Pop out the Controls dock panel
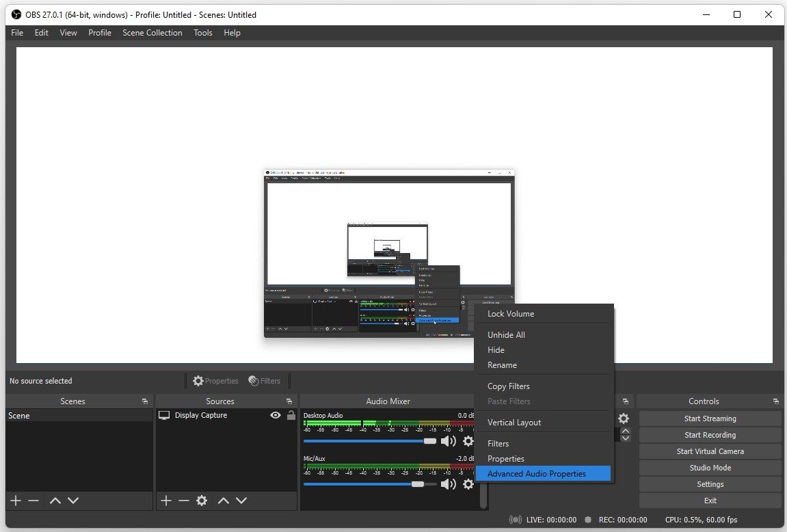Image resolution: width=787 pixels, height=532 pixels. point(775,401)
